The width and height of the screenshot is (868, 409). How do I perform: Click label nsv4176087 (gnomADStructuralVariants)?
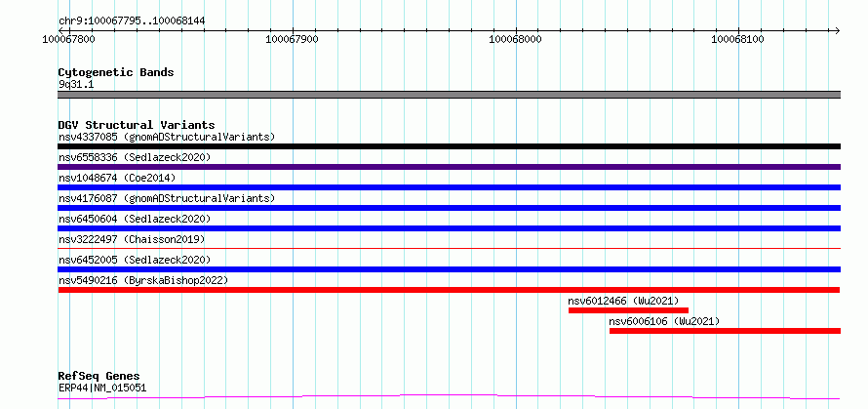pos(167,198)
